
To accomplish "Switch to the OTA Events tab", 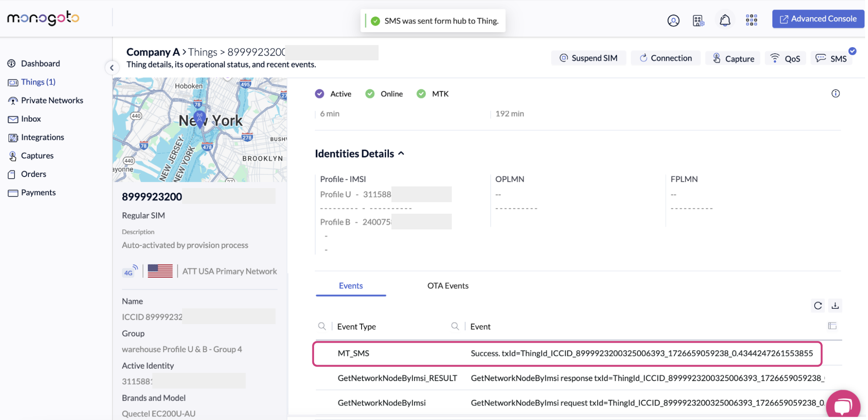I will [x=448, y=286].
